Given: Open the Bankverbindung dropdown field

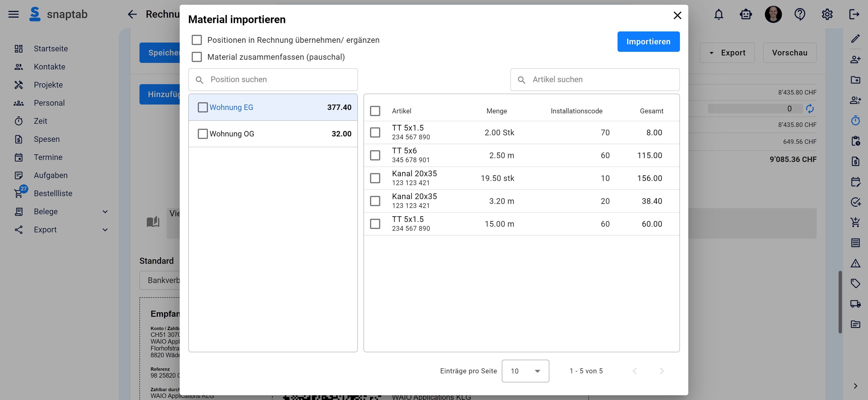Looking at the screenshot, I should 160,280.
